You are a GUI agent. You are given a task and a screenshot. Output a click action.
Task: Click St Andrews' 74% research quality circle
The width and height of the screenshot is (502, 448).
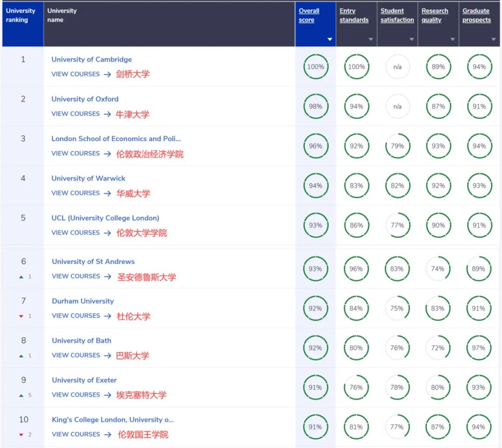[438, 269]
